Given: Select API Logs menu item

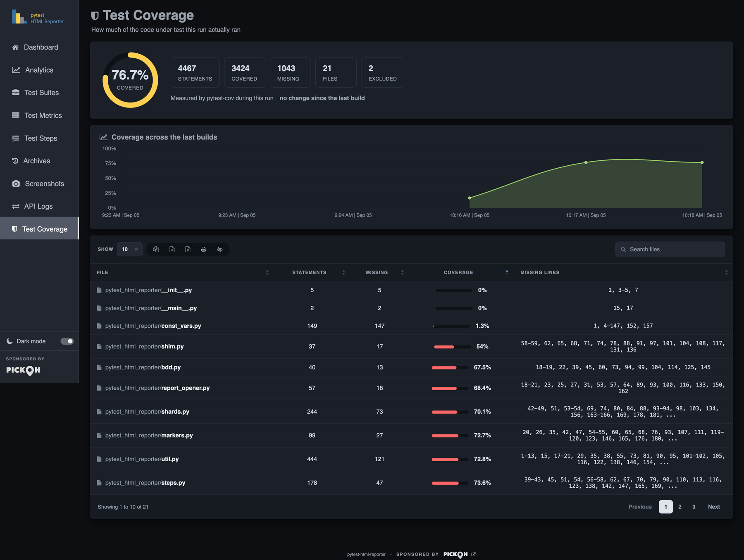Looking at the screenshot, I should 39,206.
